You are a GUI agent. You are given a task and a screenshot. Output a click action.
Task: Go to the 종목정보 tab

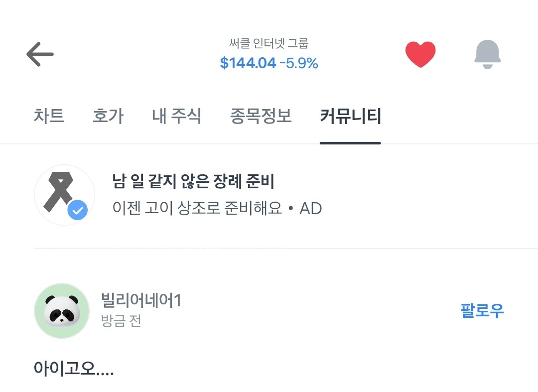(x=261, y=116)
